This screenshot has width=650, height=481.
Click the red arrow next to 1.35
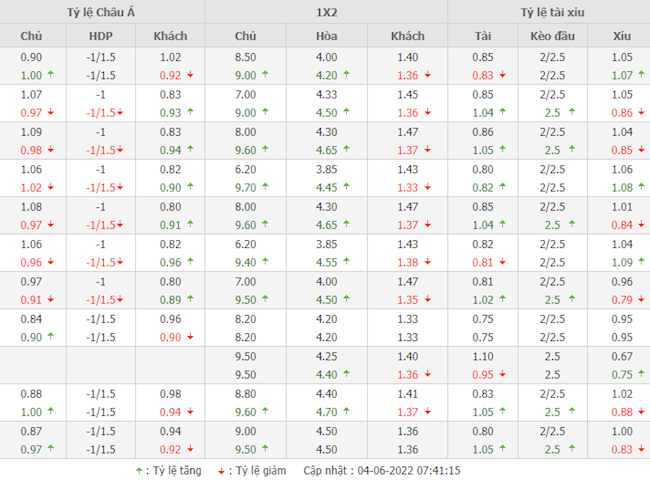[425, 299]
